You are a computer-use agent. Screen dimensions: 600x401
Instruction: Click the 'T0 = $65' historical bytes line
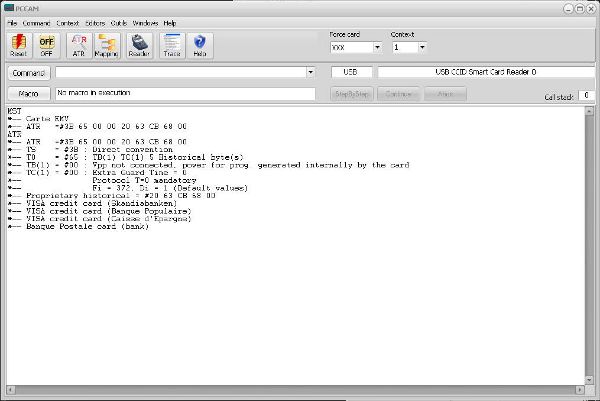(x=126, y=157)
